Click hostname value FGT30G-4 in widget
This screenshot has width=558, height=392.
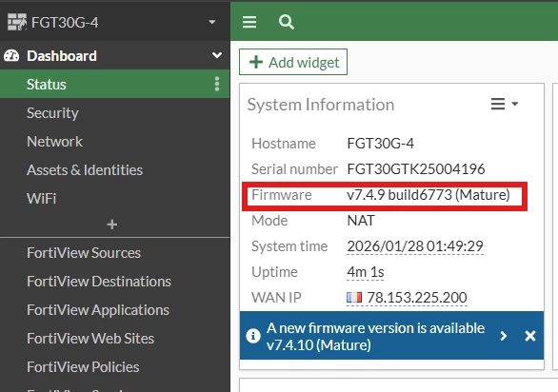[x=381, y=144]
